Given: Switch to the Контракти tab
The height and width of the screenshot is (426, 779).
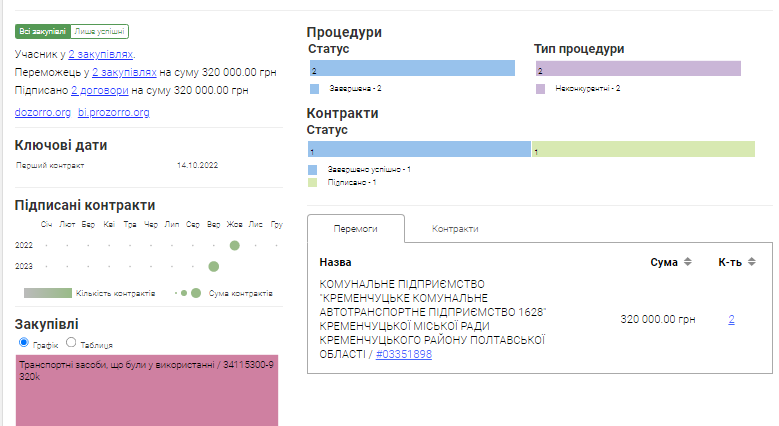Looking at the screenshot, I should 455,229.
